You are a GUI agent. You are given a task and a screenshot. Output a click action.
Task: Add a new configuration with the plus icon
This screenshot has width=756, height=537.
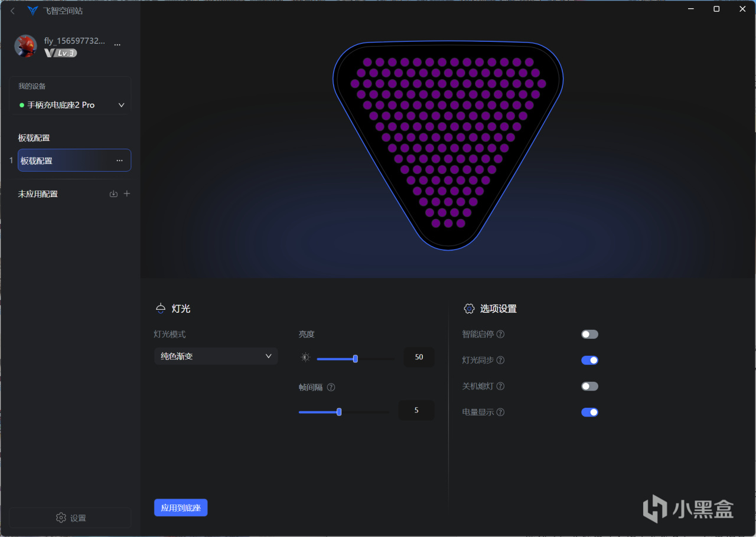coord(126,194)
